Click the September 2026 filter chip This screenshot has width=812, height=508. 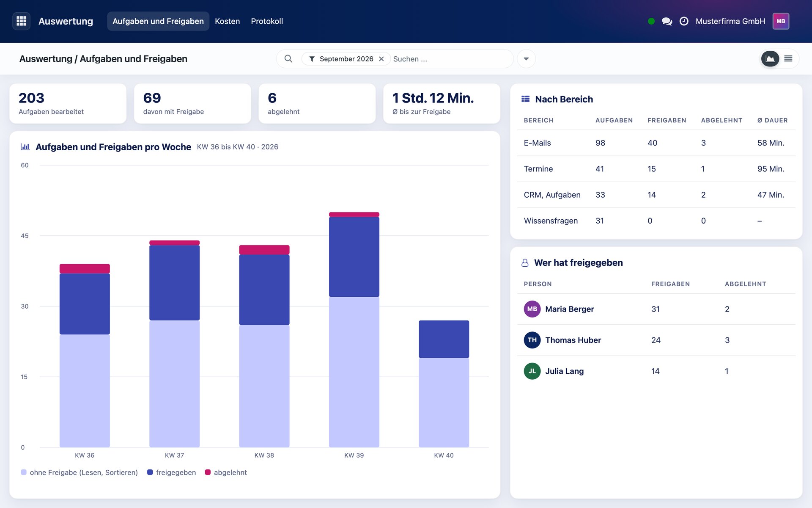(346, 59)
